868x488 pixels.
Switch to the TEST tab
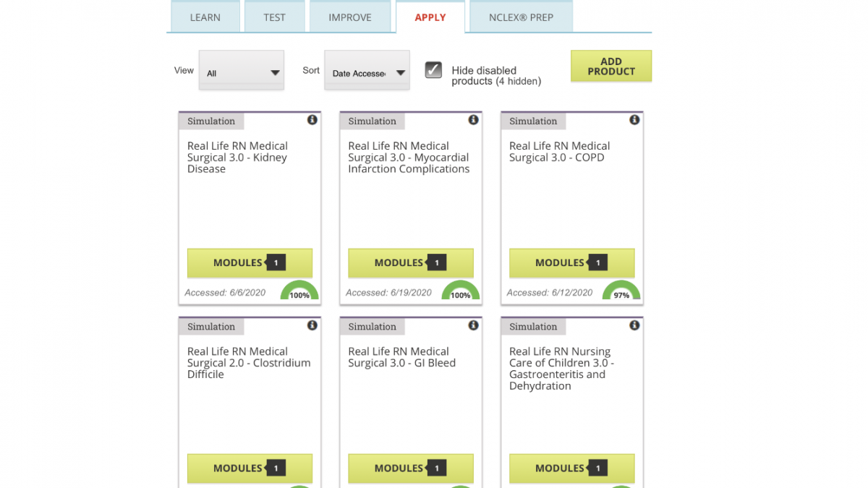click(274, 17)
